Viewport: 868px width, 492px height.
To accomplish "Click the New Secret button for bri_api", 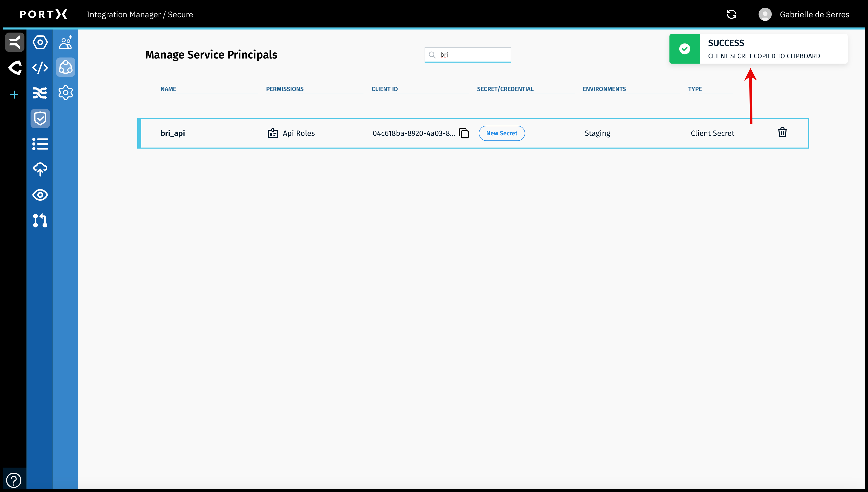I will (502, 133).
